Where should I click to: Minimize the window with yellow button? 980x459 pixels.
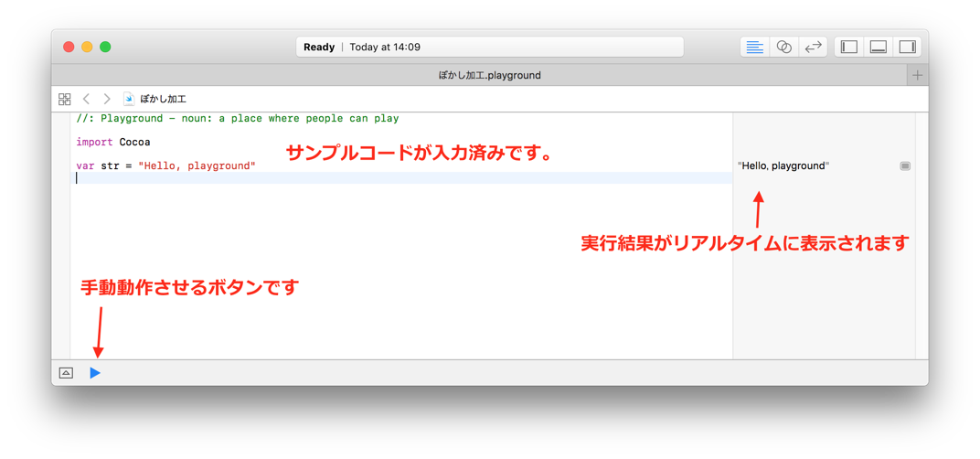coord(87,47)
